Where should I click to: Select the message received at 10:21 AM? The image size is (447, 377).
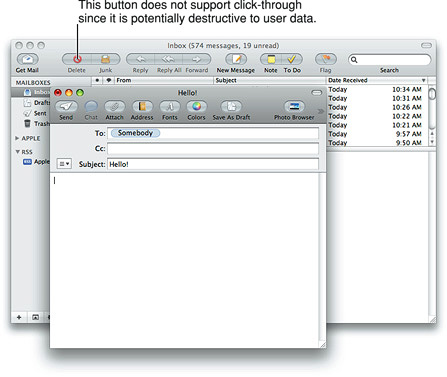(377, 125)
